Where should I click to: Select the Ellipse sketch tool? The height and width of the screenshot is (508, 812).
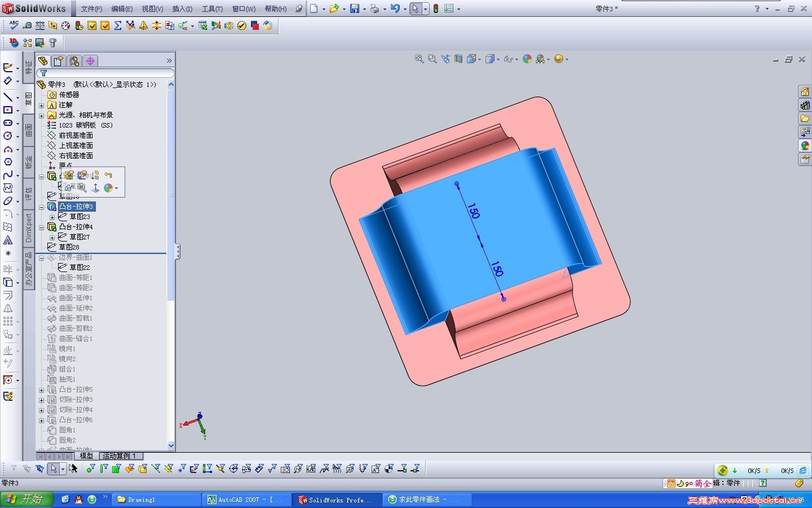point(8,201)
